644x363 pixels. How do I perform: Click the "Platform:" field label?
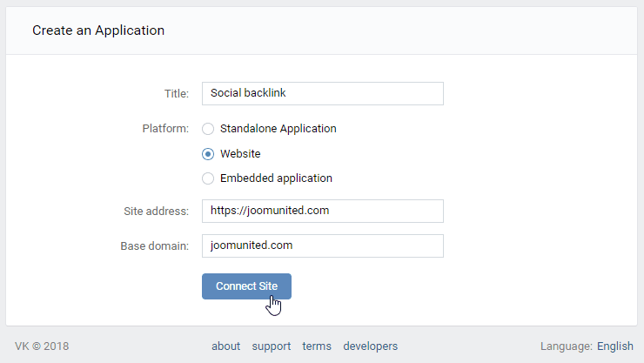(165, 129)
